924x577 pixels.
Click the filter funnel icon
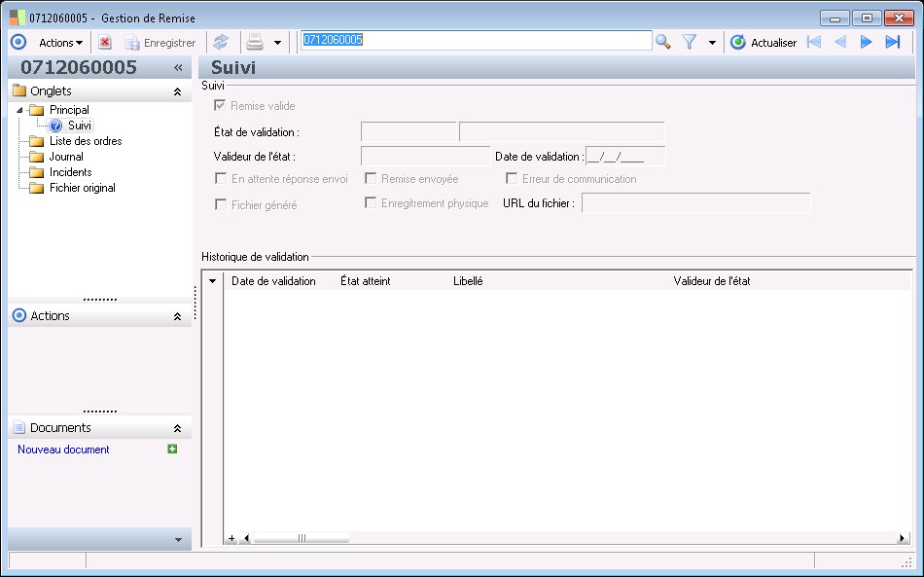coord(690,42)
